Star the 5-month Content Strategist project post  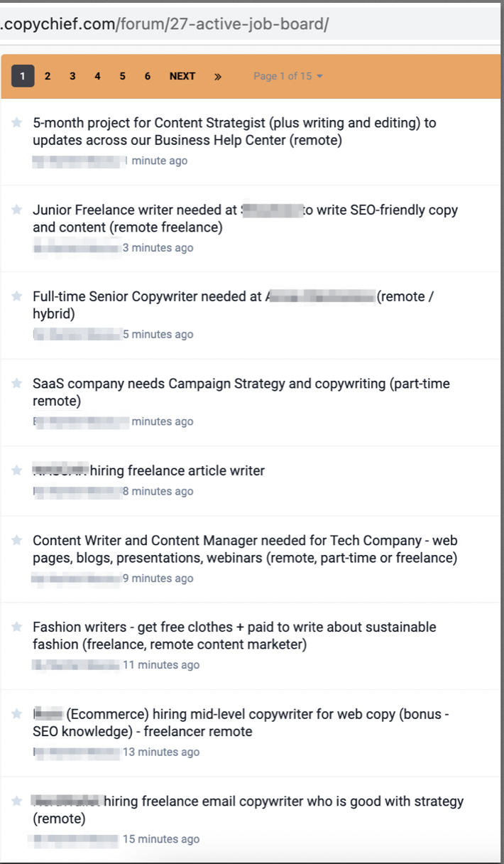16,123
